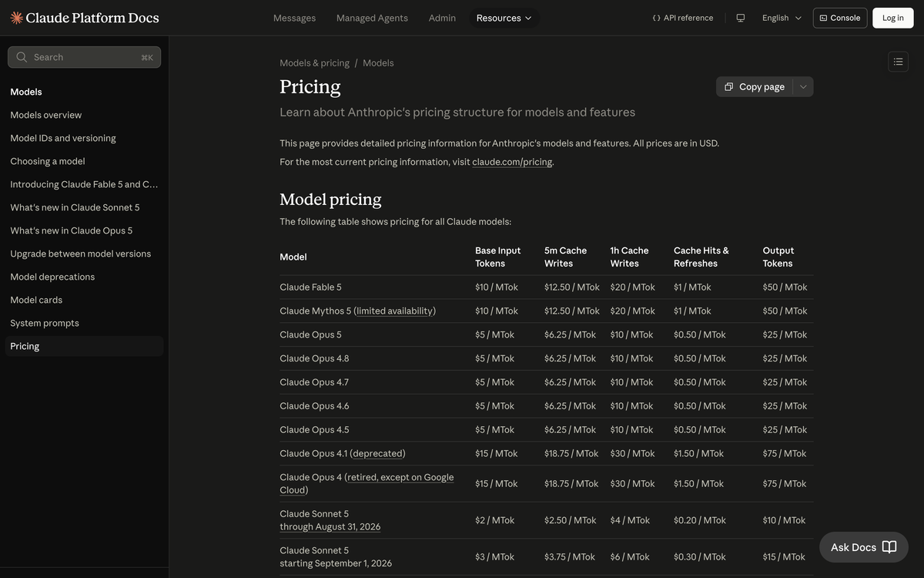Open the Managed Agents nav tab
This screenshot has height=578, width=924.
click(x=372, y=18)
